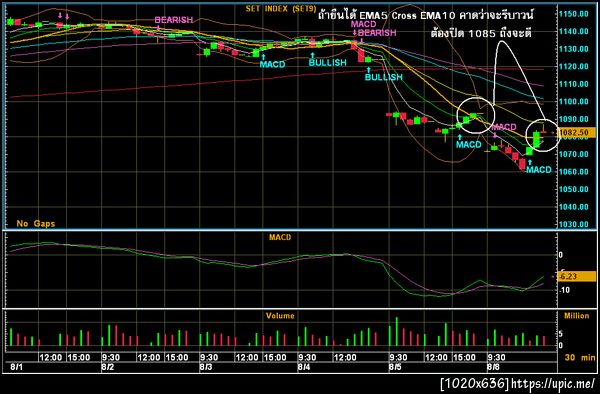Click the -6.23 MACD value tag
Viewport: 600px width, 394px height.
(x=577, y=276)
